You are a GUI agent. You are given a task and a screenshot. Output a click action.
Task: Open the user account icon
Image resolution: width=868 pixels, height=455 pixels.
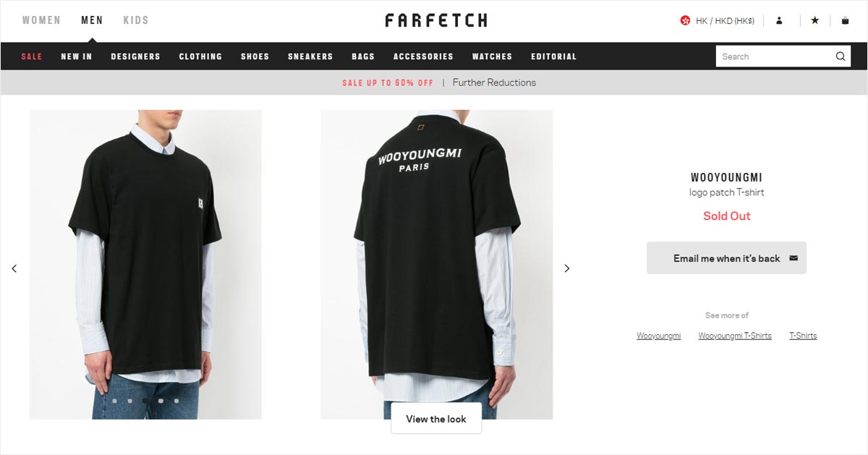coord(779,21)
